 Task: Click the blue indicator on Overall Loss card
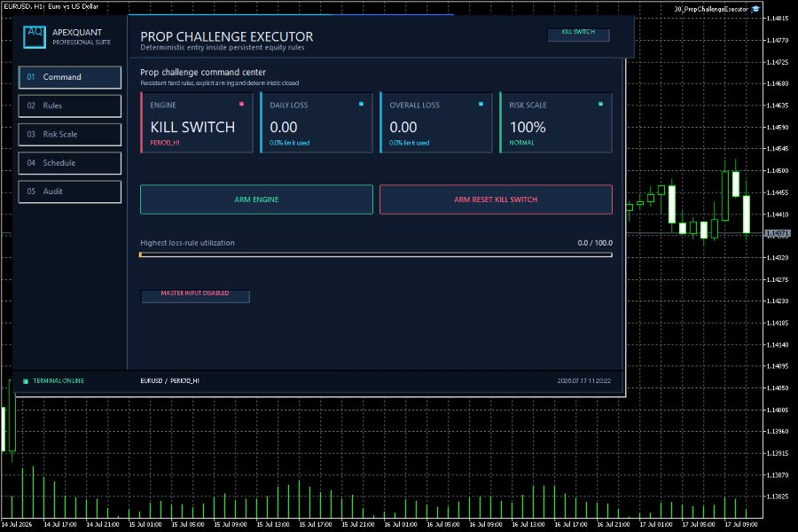[481, 104]
